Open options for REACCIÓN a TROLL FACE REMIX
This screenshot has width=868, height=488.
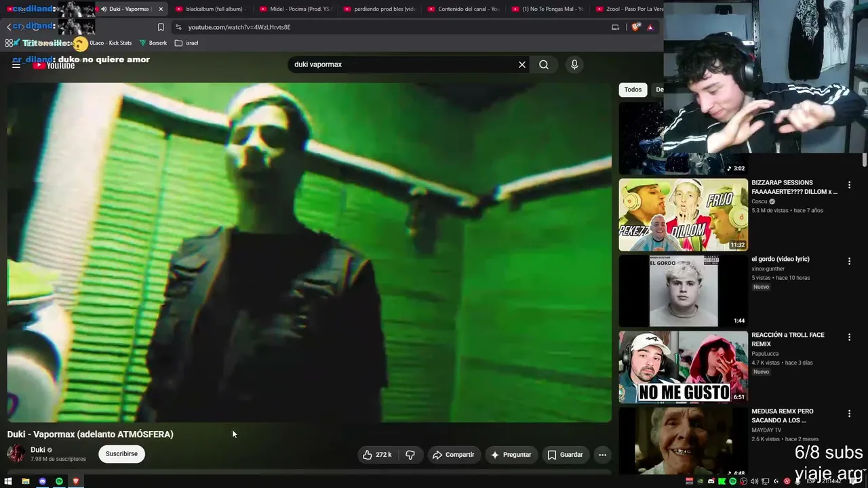coord(849,337)
